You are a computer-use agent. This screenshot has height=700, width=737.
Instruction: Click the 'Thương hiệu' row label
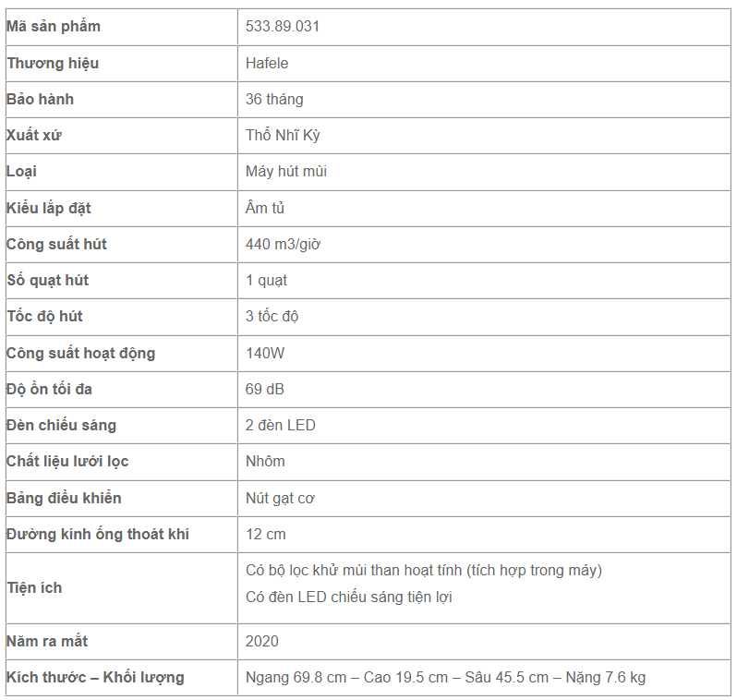tap(53, 63)
